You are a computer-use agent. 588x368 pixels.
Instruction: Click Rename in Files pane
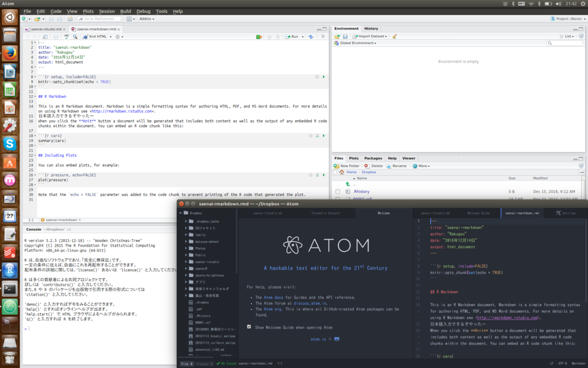pyautogui.click(x=396, y=166)
